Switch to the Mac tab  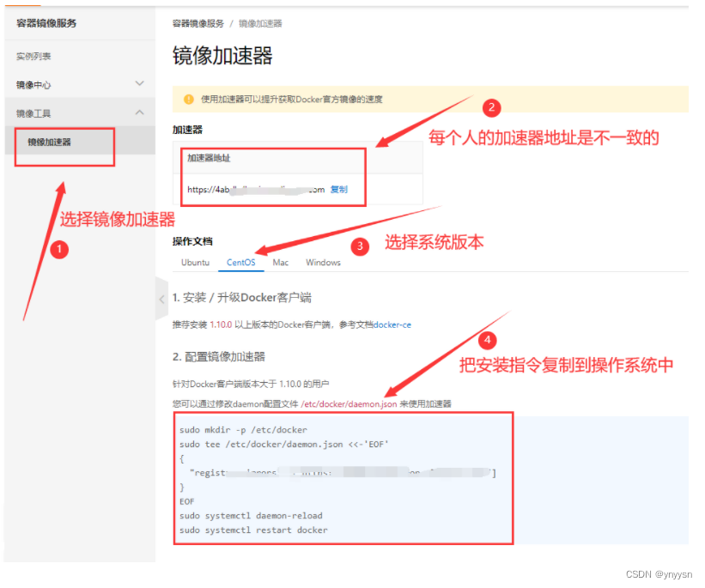281,263
